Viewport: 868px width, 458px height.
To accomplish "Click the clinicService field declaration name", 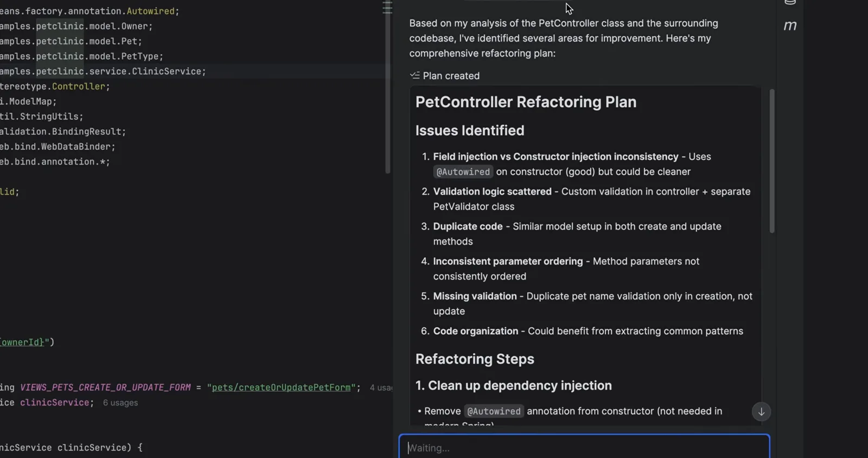I will pos(55,403).
